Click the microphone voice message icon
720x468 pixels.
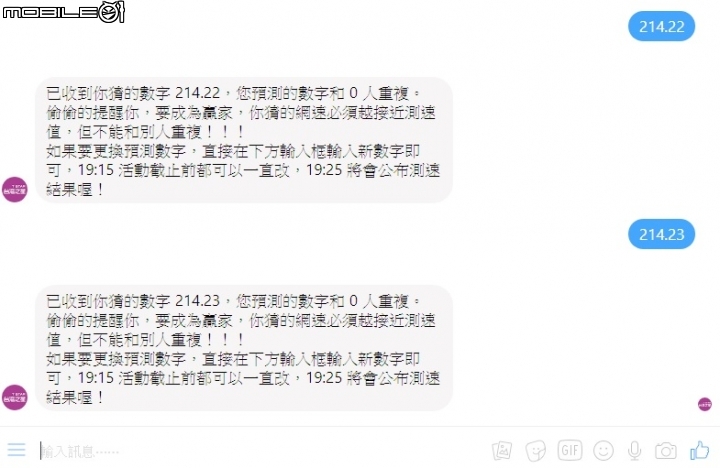point(635,451)
